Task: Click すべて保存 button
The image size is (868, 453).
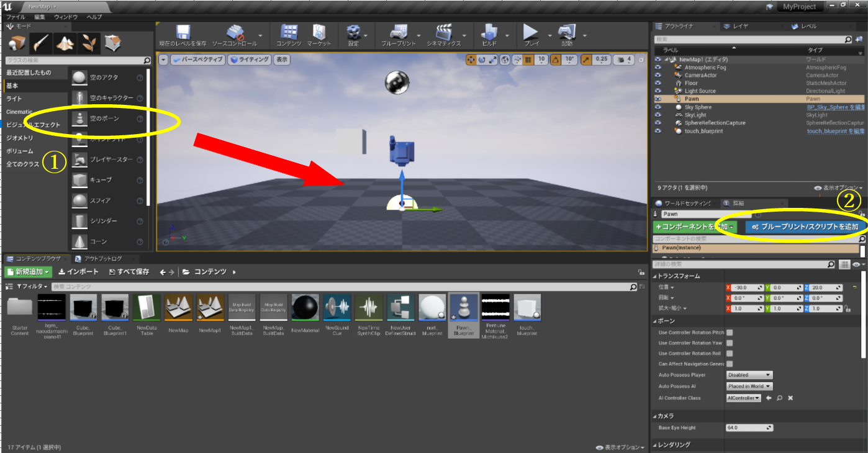Action: point(129,272)
